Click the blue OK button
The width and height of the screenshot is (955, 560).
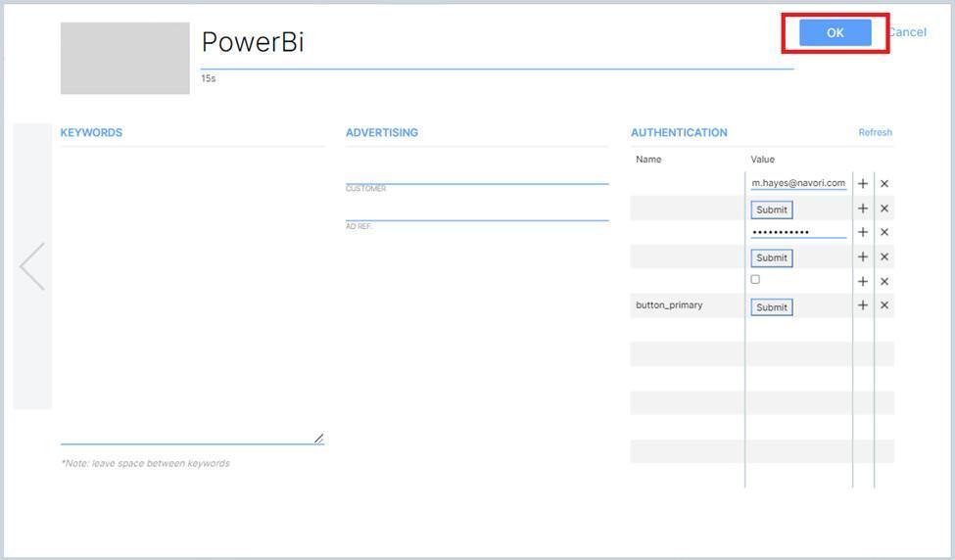pos(836,33)
